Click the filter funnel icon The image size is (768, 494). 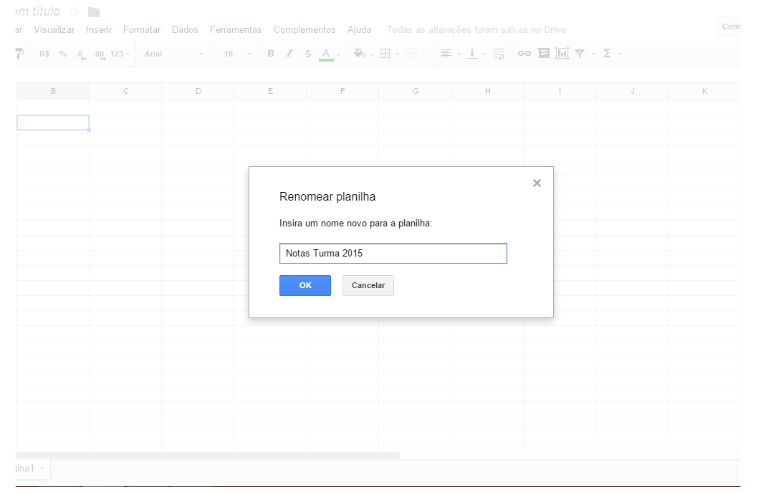[579, 53]
